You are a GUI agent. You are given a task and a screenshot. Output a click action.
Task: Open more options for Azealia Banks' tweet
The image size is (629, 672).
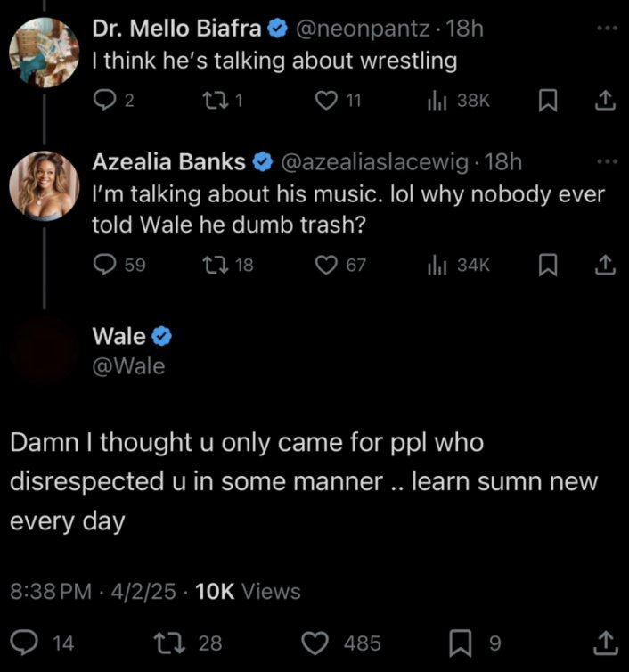607,161
